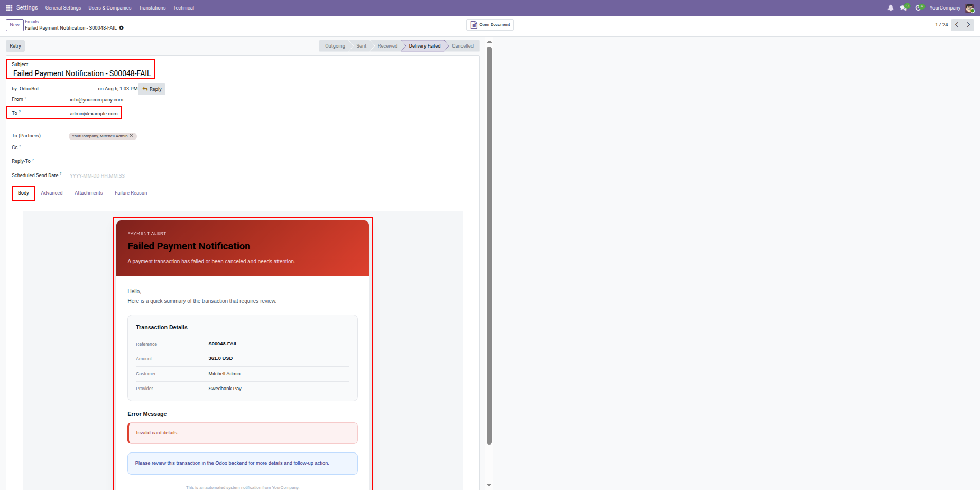
Task: Click the record pager 1 / 24
Action: 941,25
